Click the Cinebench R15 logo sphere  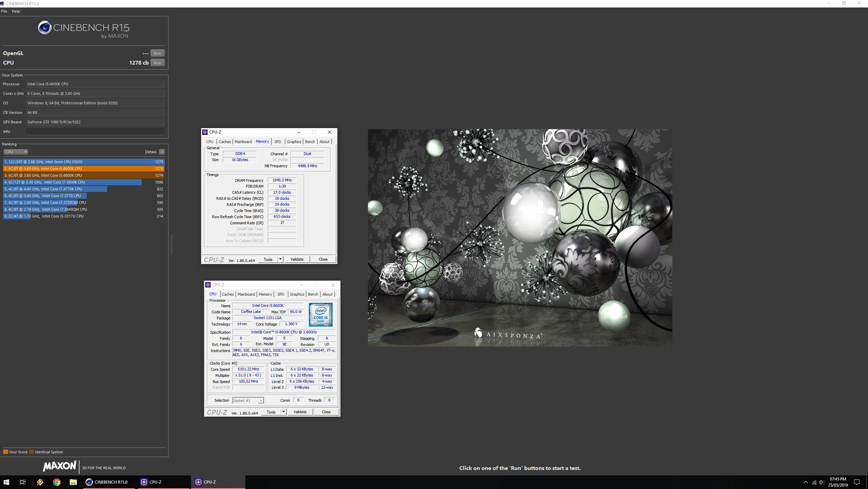pyautogui.click(x=45, y=28)
